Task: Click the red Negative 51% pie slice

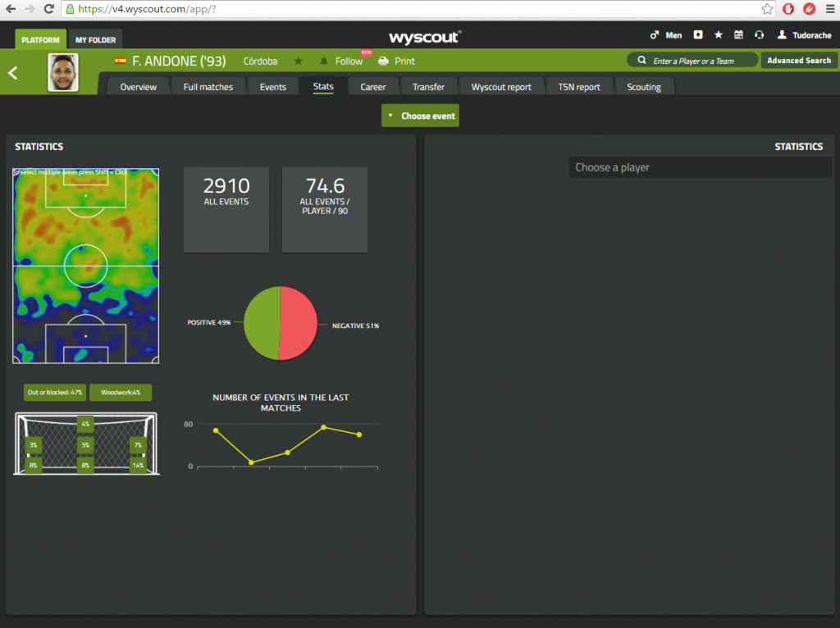Action: [x=299, y=322]
